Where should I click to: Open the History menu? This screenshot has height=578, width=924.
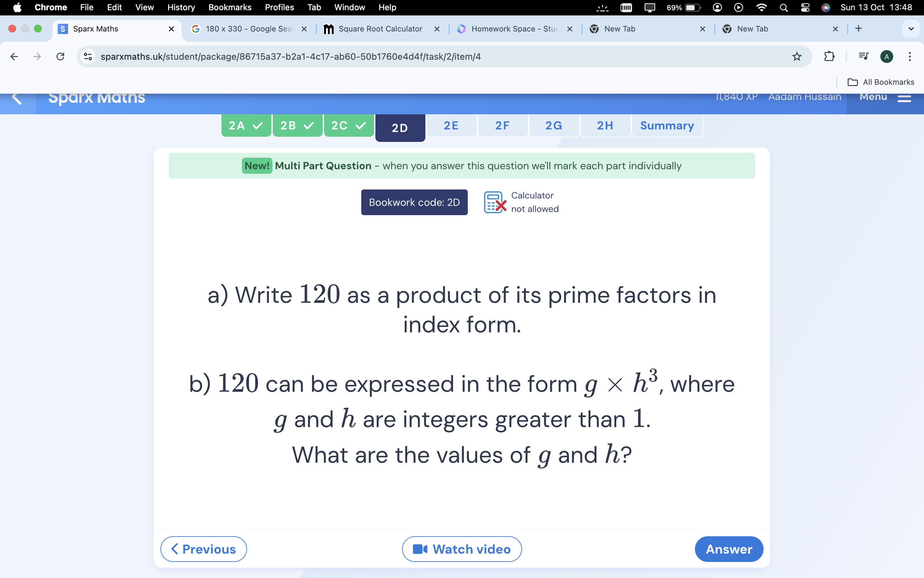click(181, 7)
